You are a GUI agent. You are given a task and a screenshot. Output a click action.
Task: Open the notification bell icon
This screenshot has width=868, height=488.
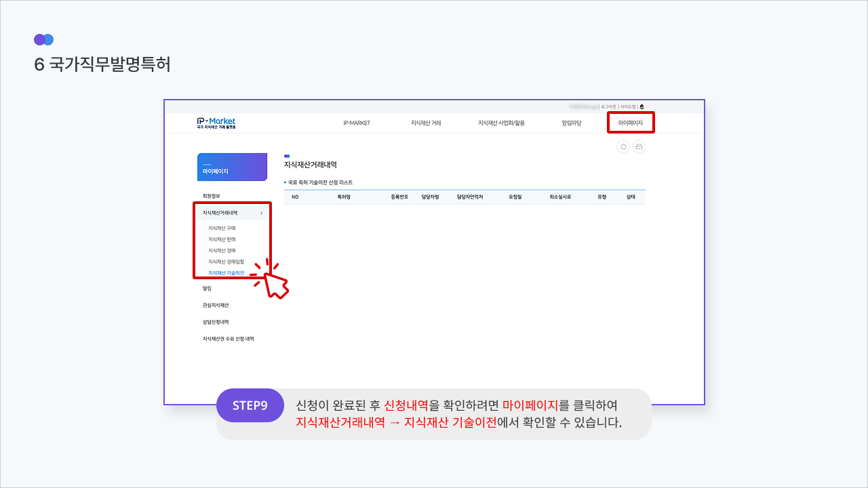[642, 106]
